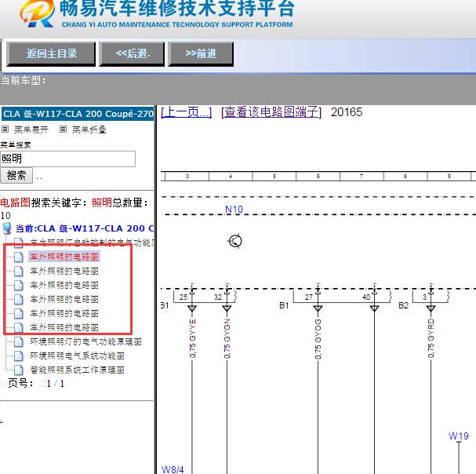The width and height of the screenshot is (476, 474).
Task: Open 环境照明灯的电气功能原理图 entry
Action: [x=85, y=341]
